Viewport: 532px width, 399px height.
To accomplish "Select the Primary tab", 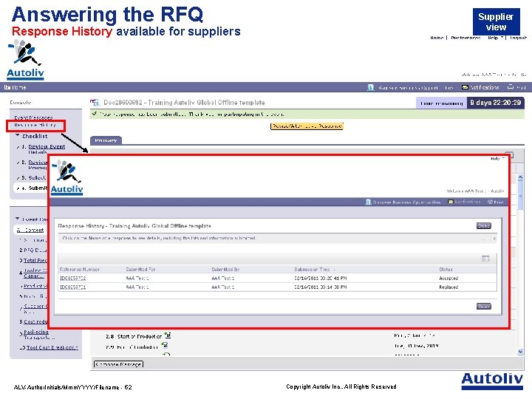I will (106, 140).
